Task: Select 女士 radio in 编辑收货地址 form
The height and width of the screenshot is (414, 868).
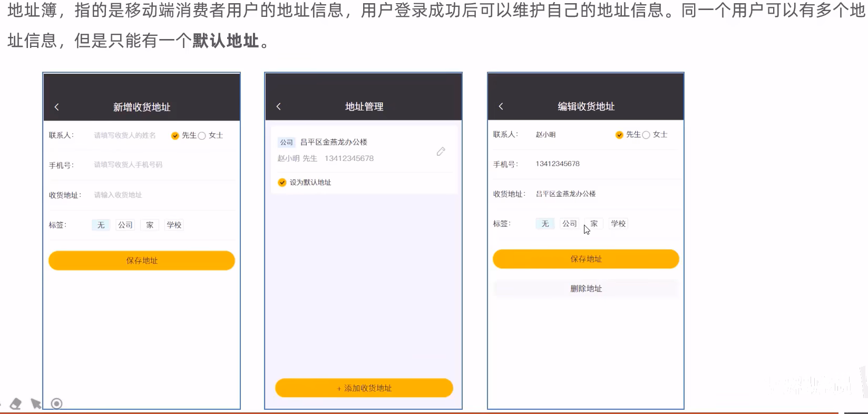Action: coord(646,135)
